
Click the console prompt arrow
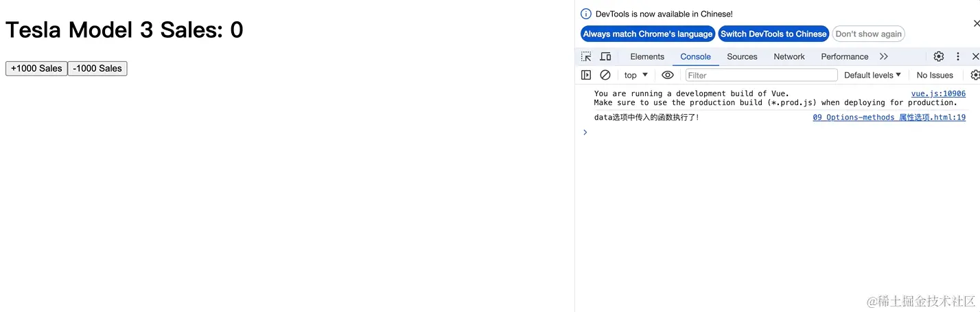click(x=585, y=132)
